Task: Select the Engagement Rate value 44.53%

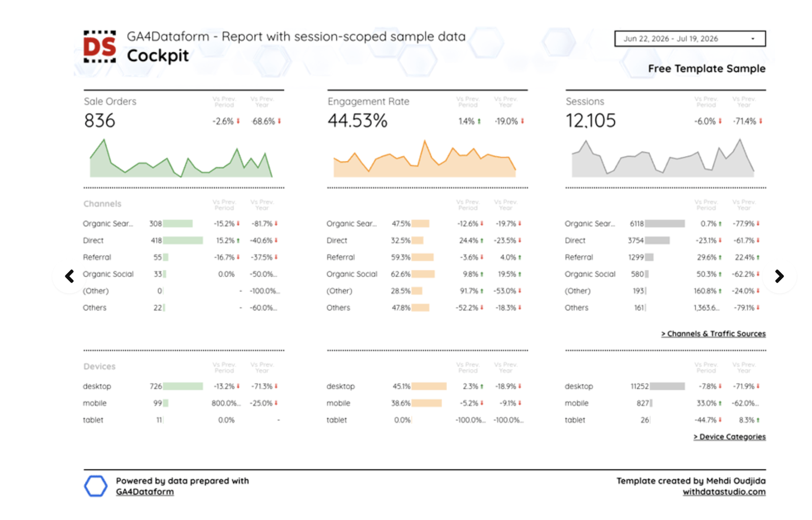Action: [x=357, y=121]
